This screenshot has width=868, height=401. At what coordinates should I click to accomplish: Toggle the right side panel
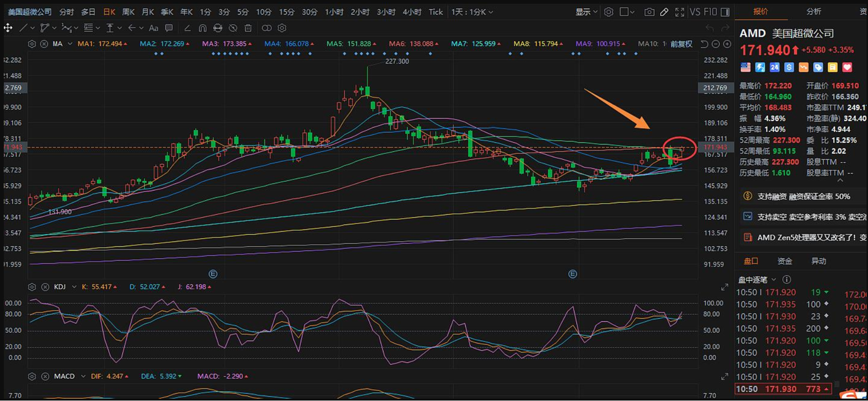click(725, 12)
